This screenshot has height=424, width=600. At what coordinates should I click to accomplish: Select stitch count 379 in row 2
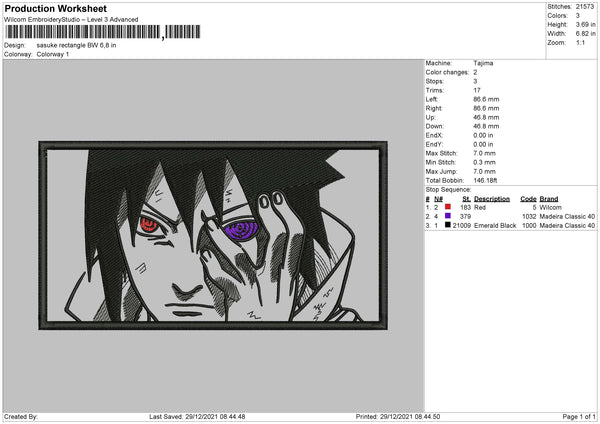tap(465, 217)
